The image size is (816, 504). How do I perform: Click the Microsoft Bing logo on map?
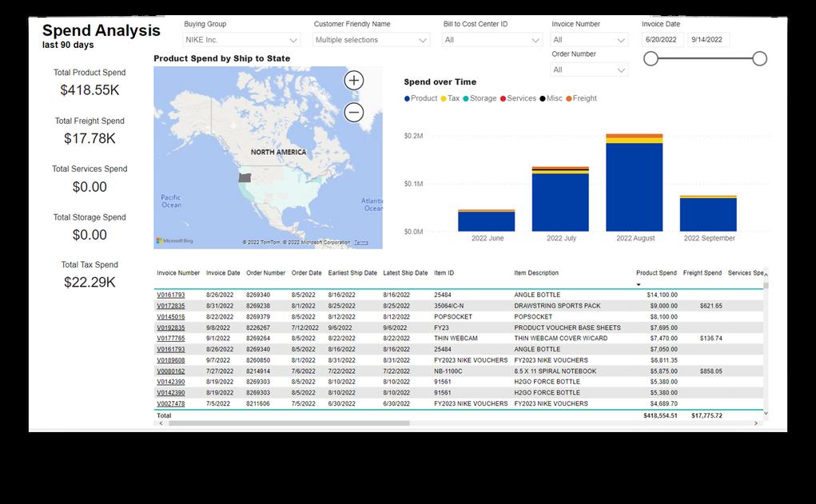[175, 240]
